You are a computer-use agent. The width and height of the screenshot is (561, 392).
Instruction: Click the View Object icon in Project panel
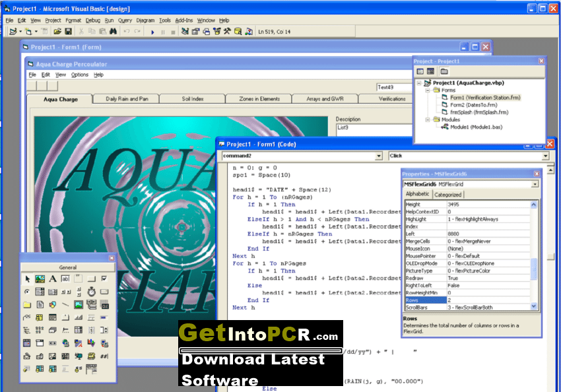pos(431,71)
